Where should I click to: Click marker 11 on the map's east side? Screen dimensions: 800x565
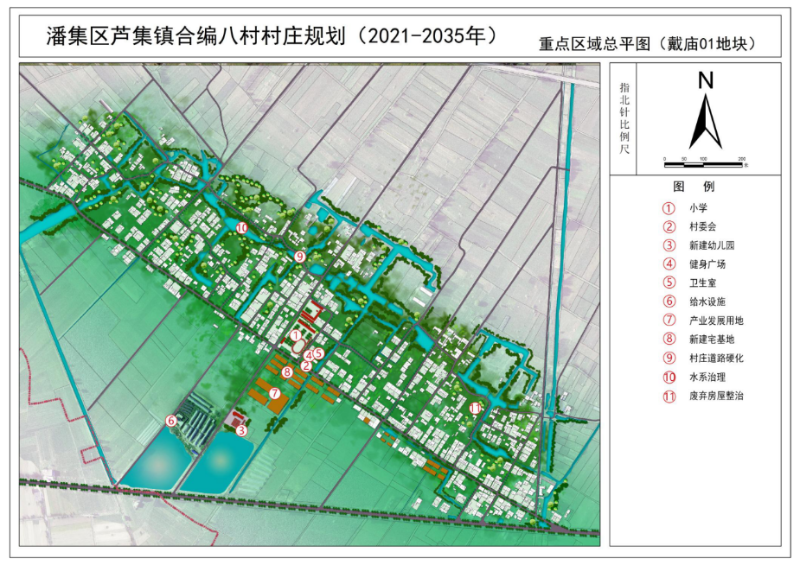coord(475,408)
